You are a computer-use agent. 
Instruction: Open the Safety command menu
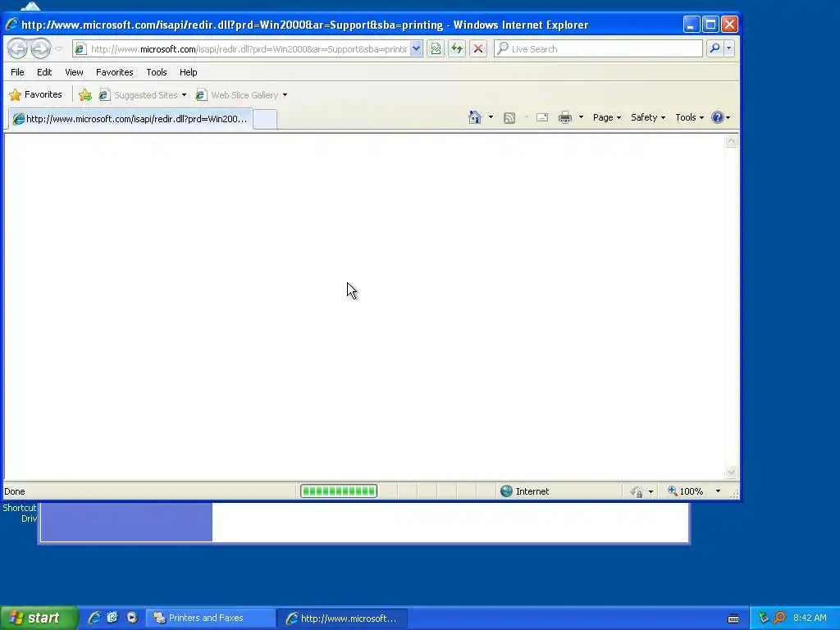(x=648, y=117)
